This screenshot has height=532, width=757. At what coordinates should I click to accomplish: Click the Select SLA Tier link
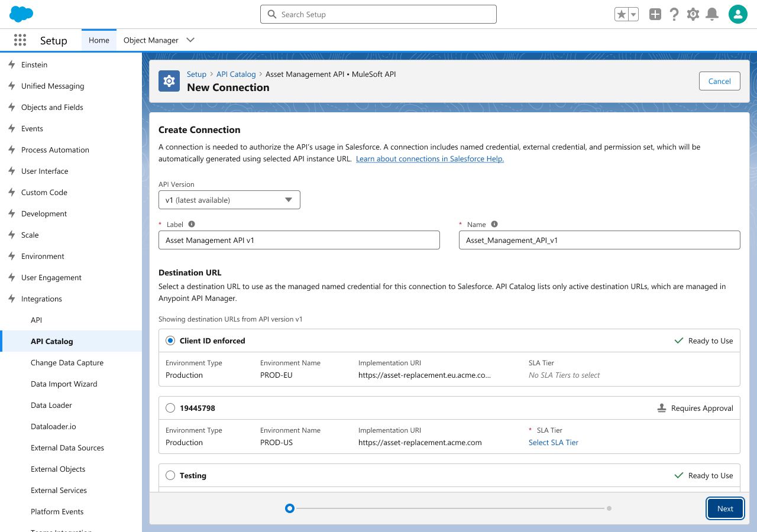click(553, 442)
